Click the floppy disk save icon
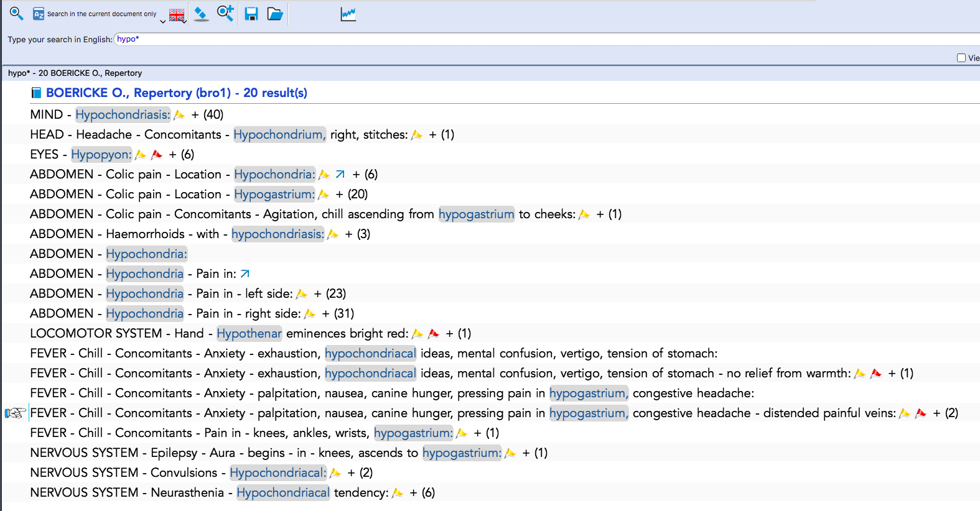Viewport: 980px width, 511px height. [251, 14]
